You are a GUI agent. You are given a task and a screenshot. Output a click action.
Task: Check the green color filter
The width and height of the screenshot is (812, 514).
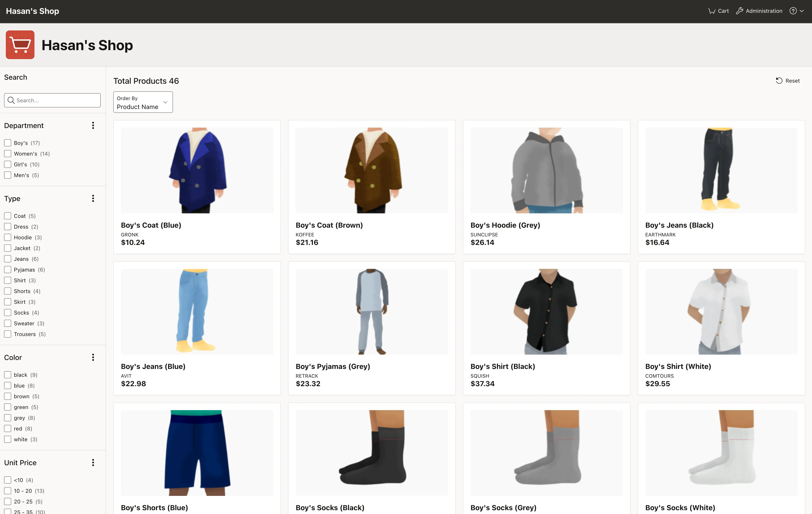point(8,407)
